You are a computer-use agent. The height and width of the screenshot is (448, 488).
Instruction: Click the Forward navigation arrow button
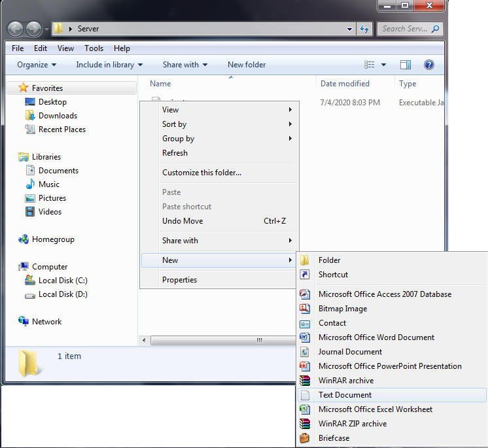coord(33,29)
